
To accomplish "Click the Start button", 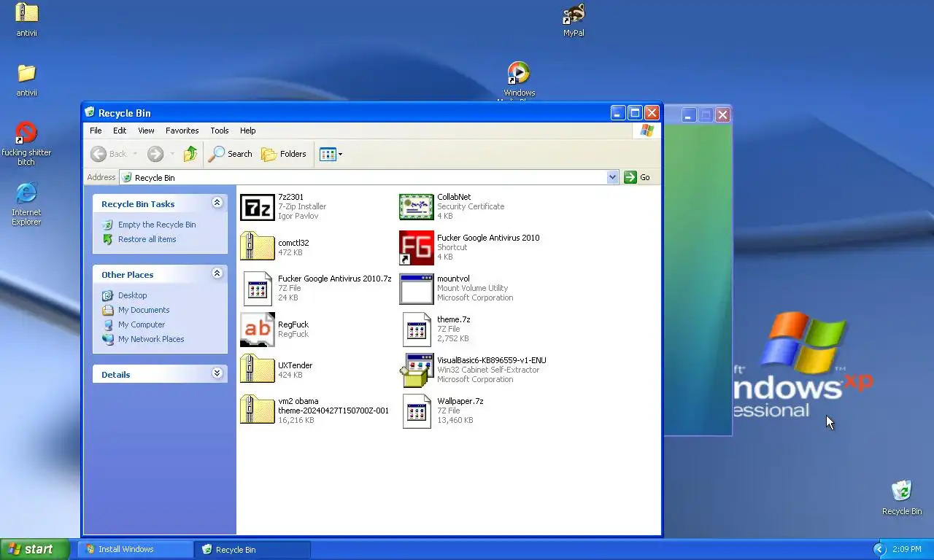I will pyautogui.click(x=34, y=549).
